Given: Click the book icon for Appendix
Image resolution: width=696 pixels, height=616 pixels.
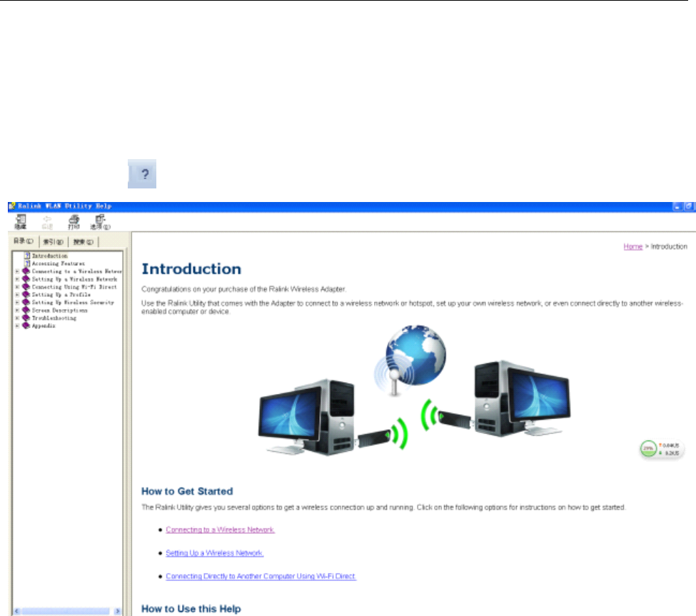Looking at the screenshot, I should [26, 325].
